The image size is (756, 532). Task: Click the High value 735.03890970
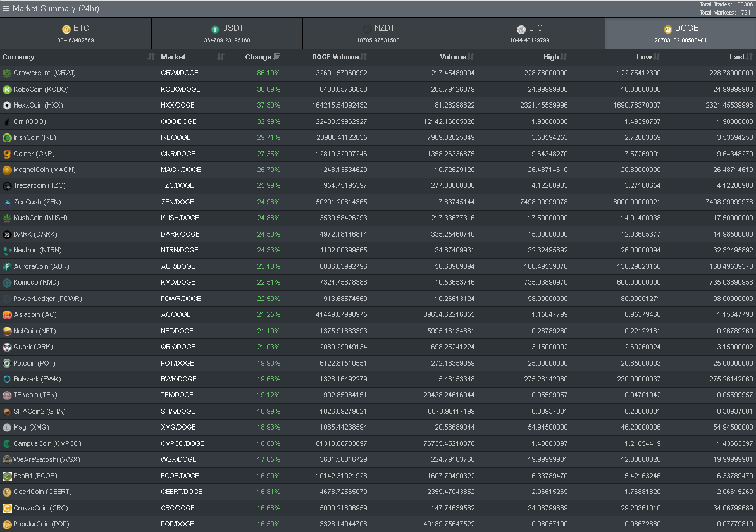tap(546, 282)
